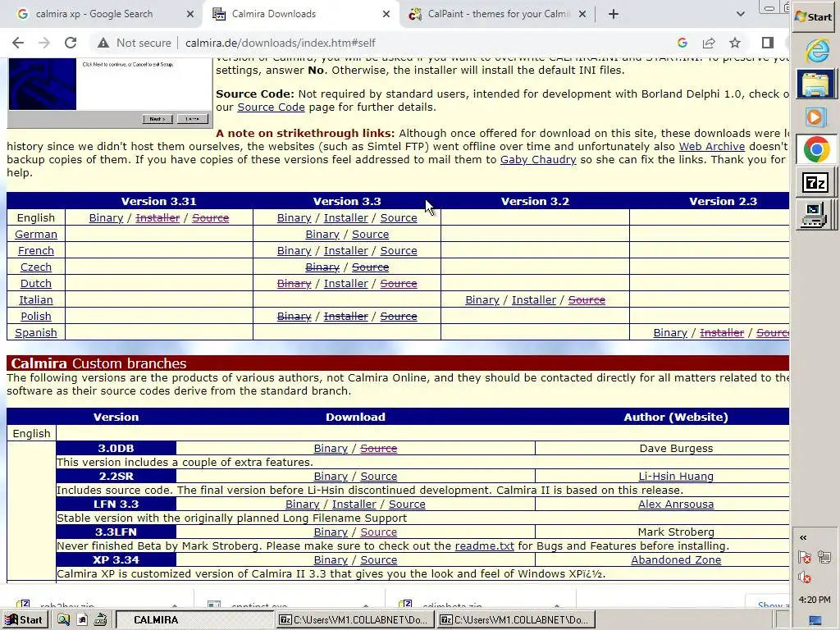Reload the Calmira Downloads page
This screenshot has height=630, width=840.
71,43
